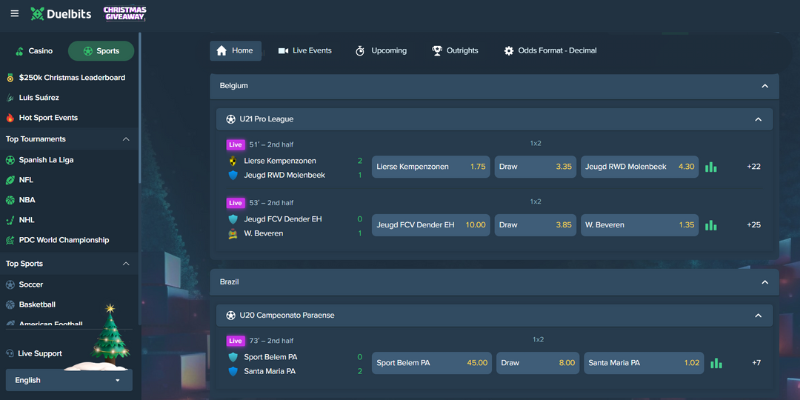Click the Outrights trophy icon
The image size is (800, 400).
coord(437,51)
